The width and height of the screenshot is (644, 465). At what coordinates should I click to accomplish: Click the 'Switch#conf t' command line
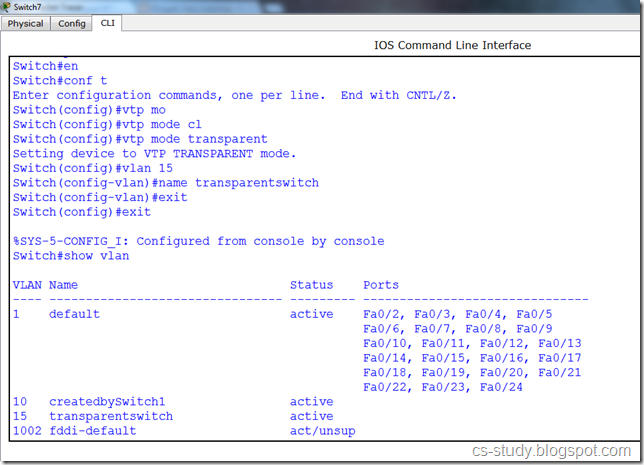(60, 81)
